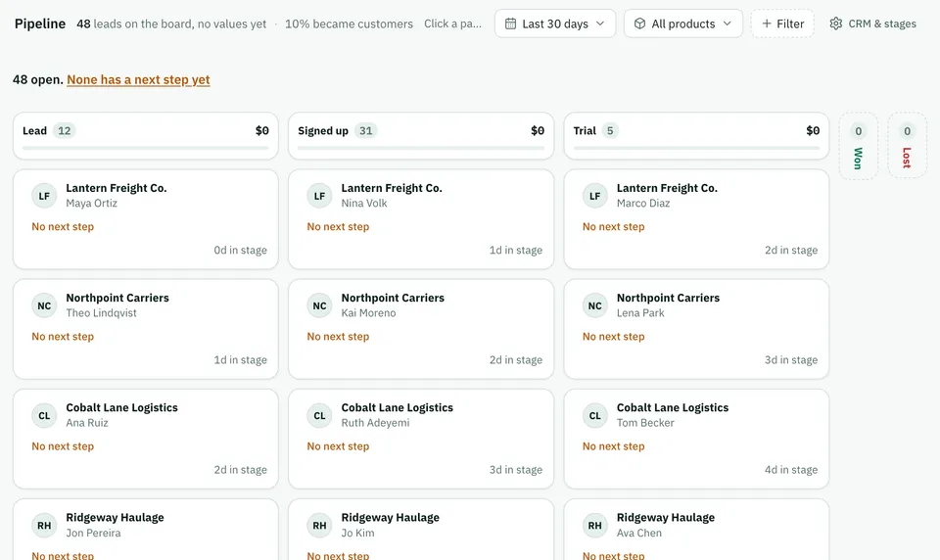Viewport: 940px width, 560px height.
Task: Click '3d in stage' on Lena Park card
Action: 791,359
